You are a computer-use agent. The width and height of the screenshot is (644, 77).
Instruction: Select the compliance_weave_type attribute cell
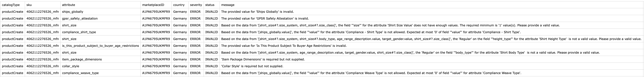coord(80,73)
